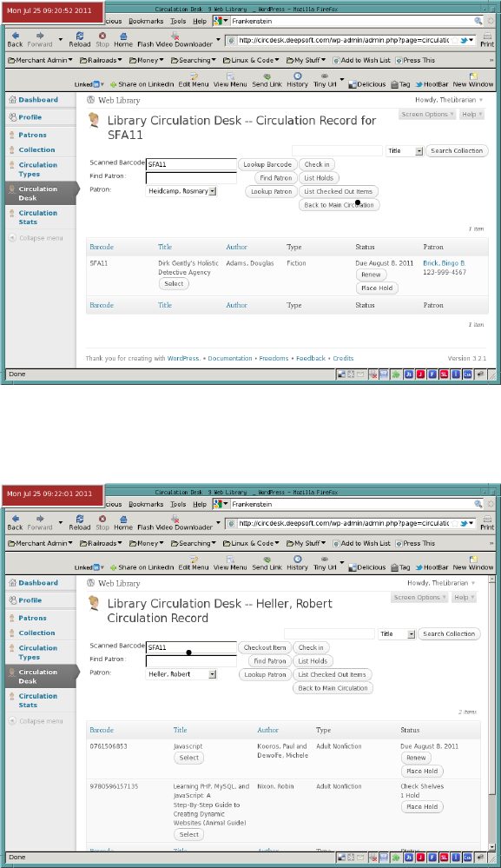Click the vertical scrollbar on Heller, Robert page

click(492, 713)
